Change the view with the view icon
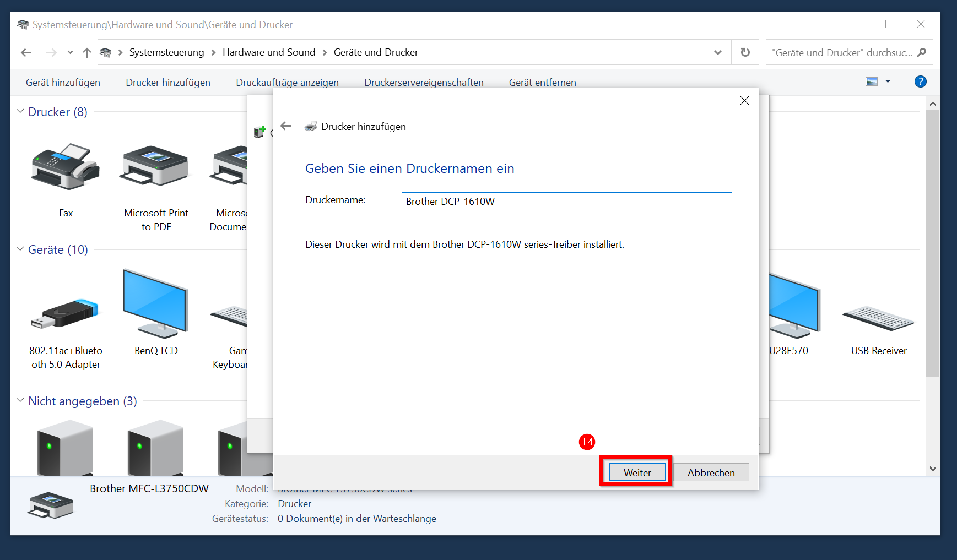The height and width of the screenshot is (560, 957). pyautogui.click(x=872, y=82)
